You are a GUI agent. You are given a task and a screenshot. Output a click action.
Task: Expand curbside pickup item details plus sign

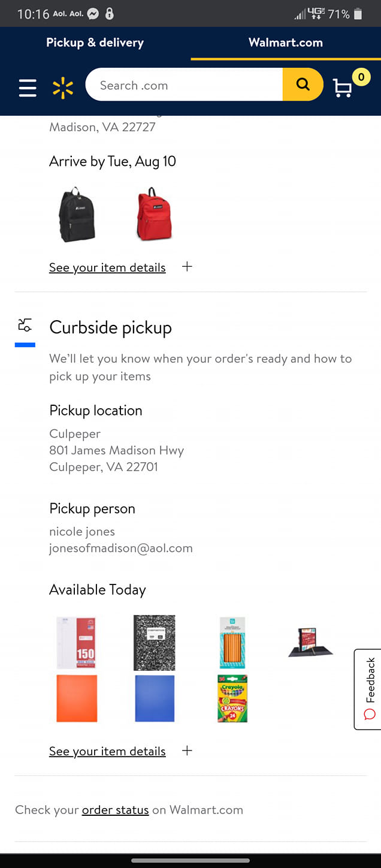tap(187, 751)
